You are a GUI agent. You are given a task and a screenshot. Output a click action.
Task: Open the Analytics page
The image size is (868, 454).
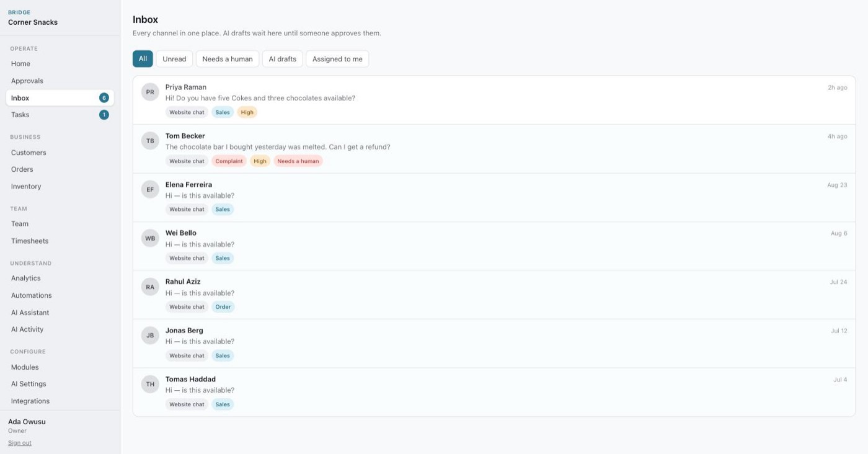(x=60, y=278)
